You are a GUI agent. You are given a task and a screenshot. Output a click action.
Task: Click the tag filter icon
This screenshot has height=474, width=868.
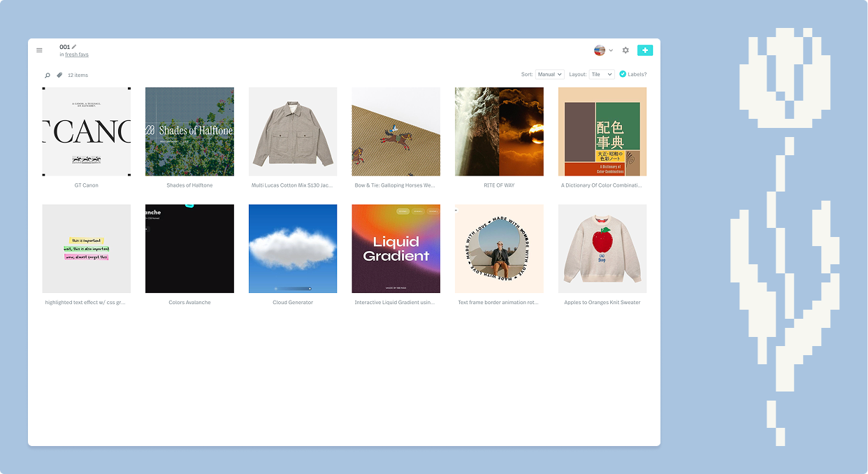59,75
